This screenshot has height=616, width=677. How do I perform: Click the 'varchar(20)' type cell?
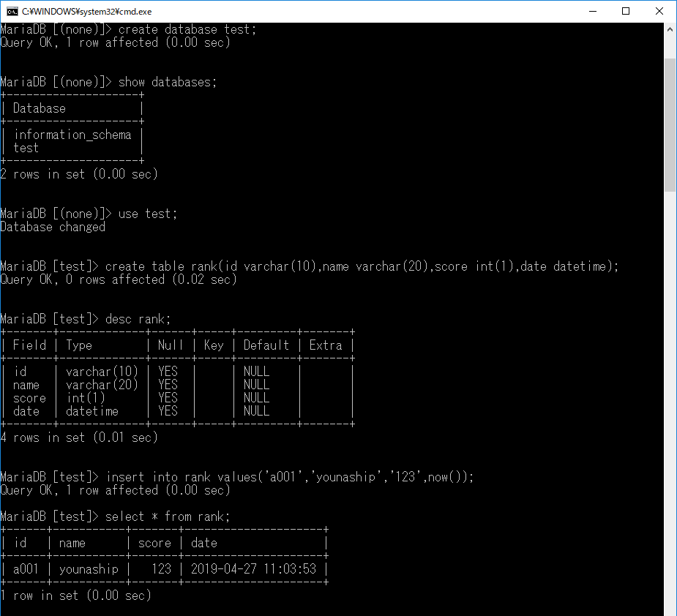[x=102, y=385]
